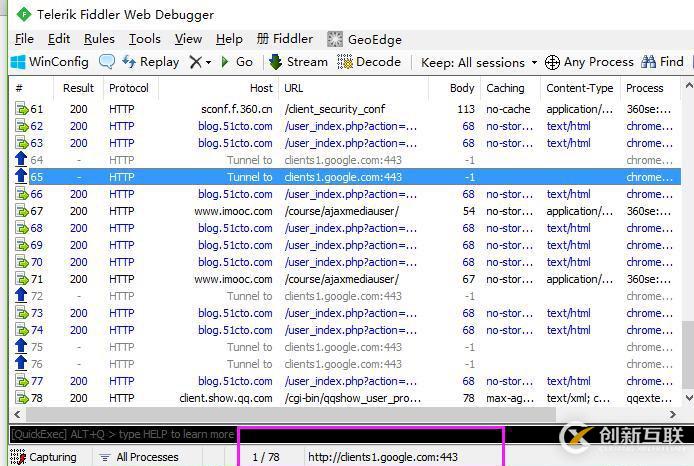The image size is (694, 466).
Task: Click the Fiddler menu item
Action: (285, 39)
